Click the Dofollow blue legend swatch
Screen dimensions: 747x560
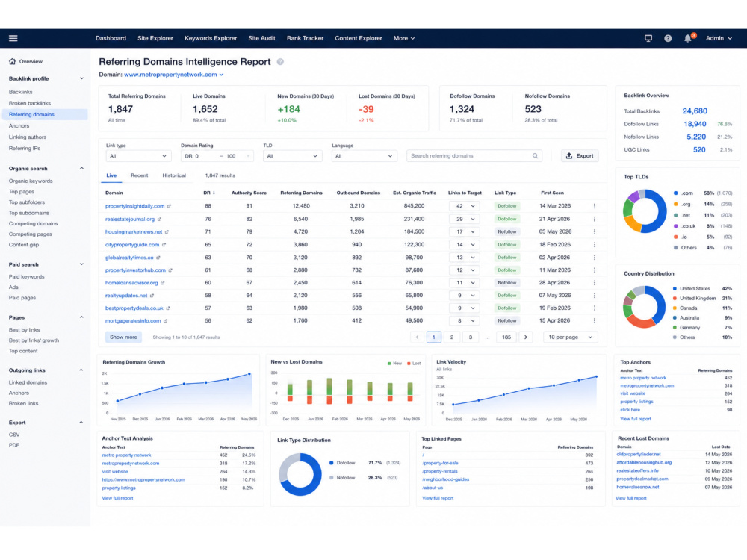coord(331,463)
